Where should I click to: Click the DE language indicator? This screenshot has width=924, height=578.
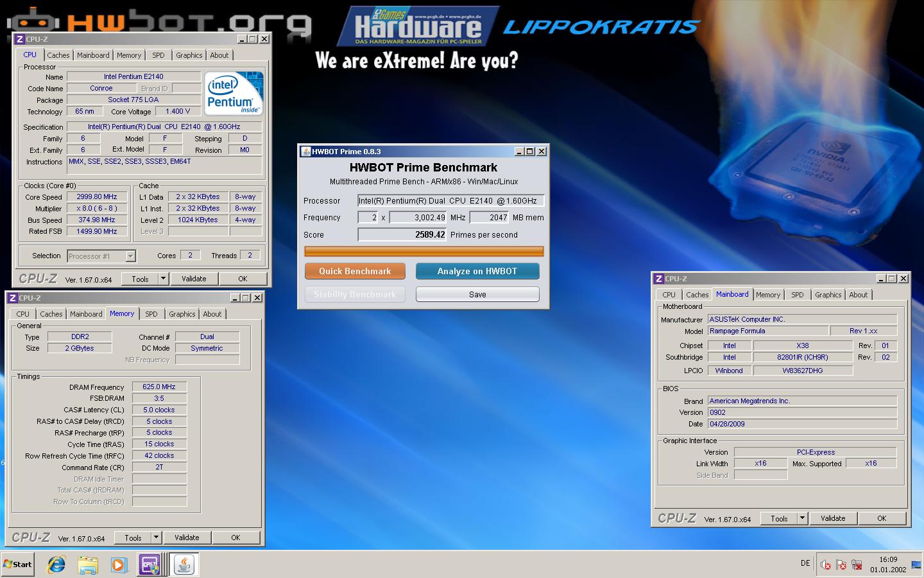tap(805, 563)
